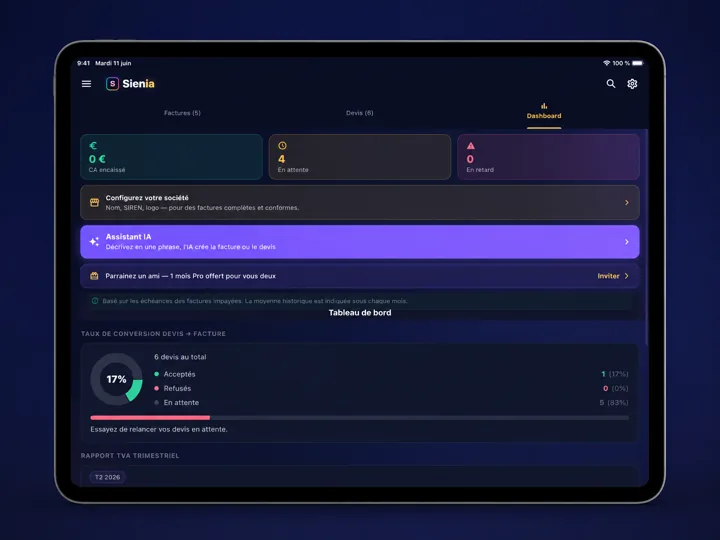Open settings gear icon
720x540 pixels.
tap(632, 84)
